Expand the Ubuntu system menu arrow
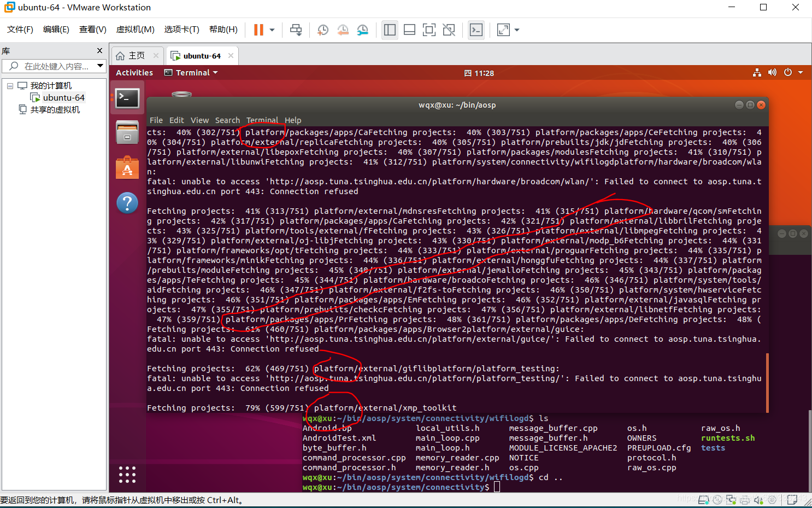The width and height of the screenshot is (812, 508). 801,73
